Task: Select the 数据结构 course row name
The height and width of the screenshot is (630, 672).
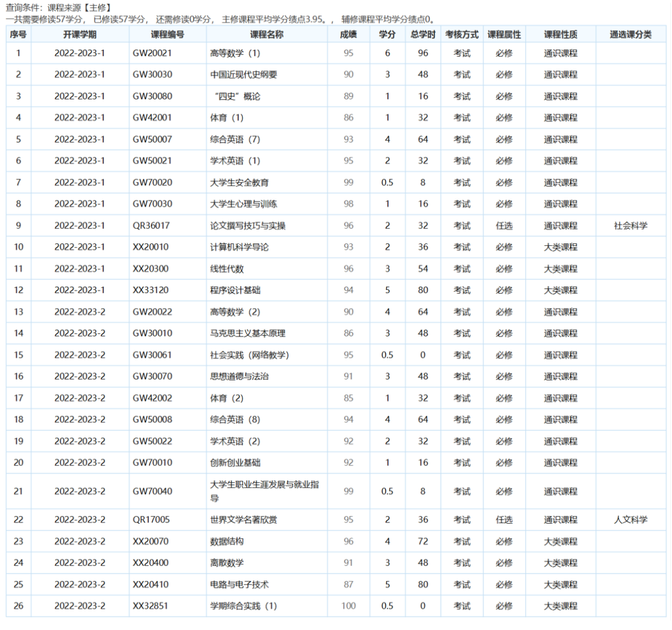Action: coord(227,542)
